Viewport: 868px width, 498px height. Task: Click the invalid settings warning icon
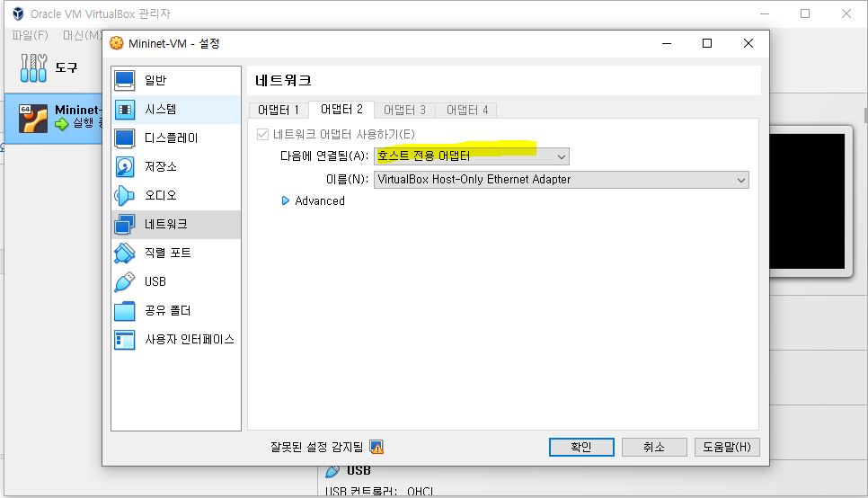coord(376,447)
